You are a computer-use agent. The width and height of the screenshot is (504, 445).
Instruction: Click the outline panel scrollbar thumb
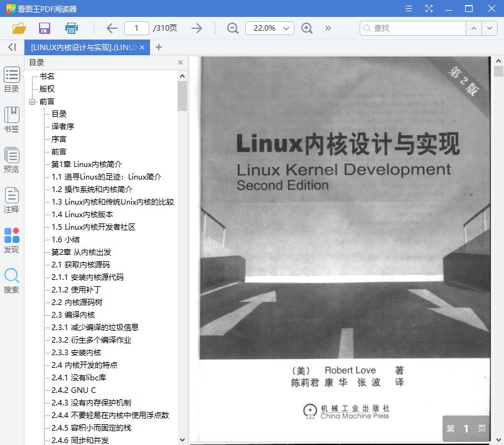182,96
